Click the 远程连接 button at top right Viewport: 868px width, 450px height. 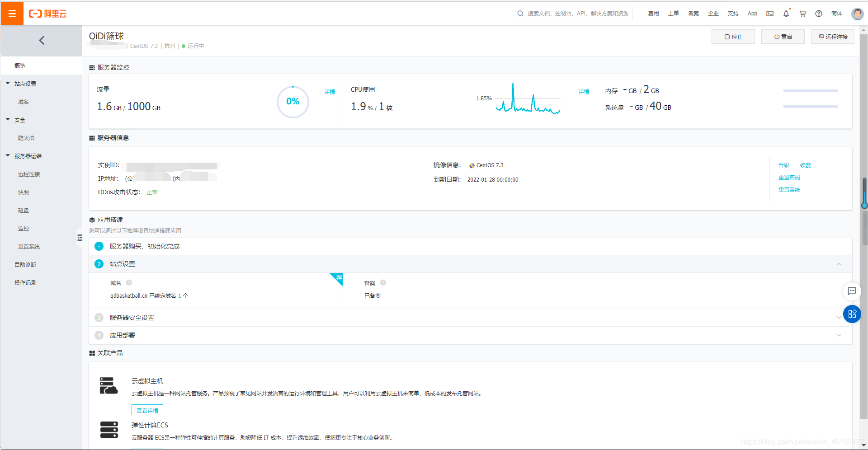832,37
